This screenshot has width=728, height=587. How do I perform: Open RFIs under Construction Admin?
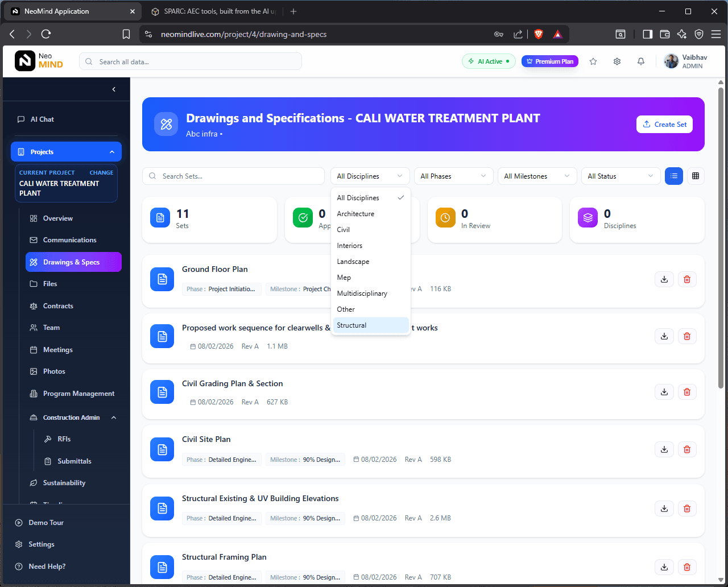pyautogui.click(x=81, y=439)
